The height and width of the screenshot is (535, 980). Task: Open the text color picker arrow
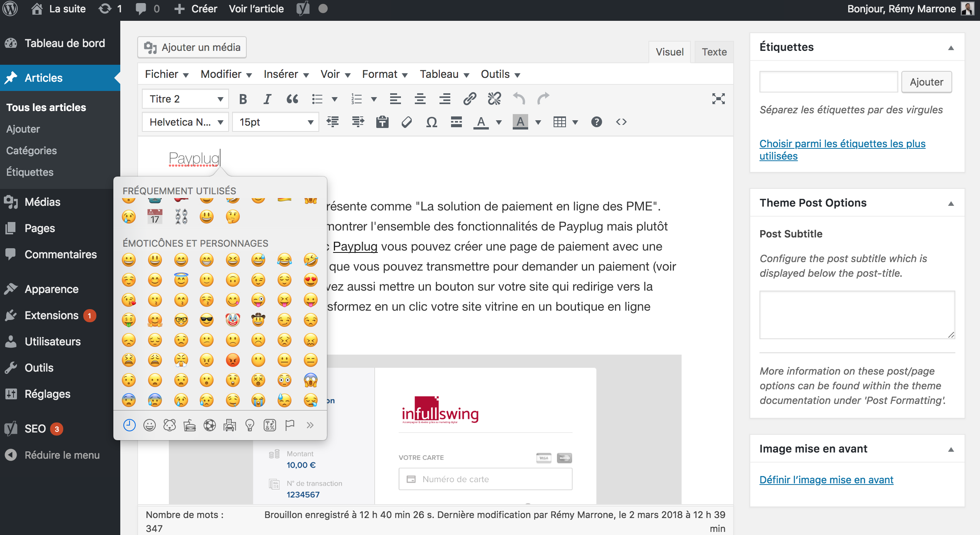498,122
